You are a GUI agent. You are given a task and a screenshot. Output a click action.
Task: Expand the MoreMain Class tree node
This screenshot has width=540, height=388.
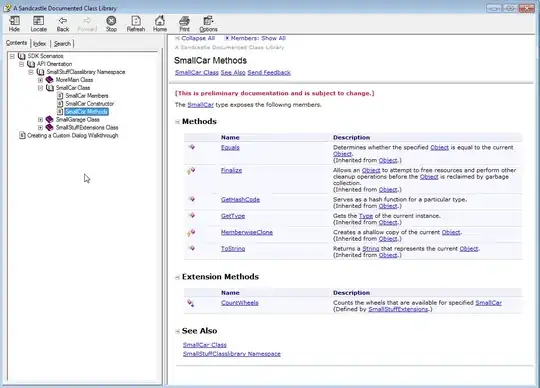click(40, 80)
